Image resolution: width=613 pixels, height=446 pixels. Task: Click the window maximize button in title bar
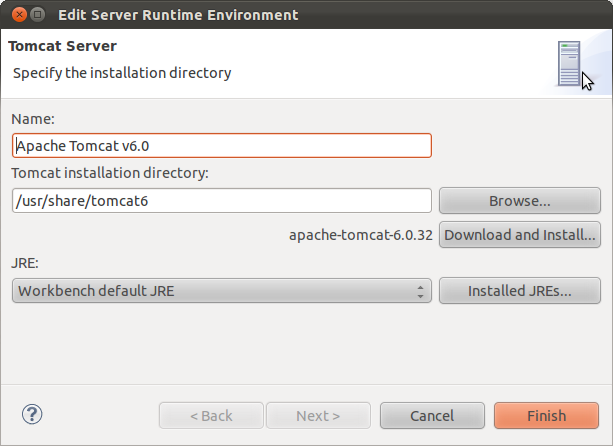tap(38, 15)
